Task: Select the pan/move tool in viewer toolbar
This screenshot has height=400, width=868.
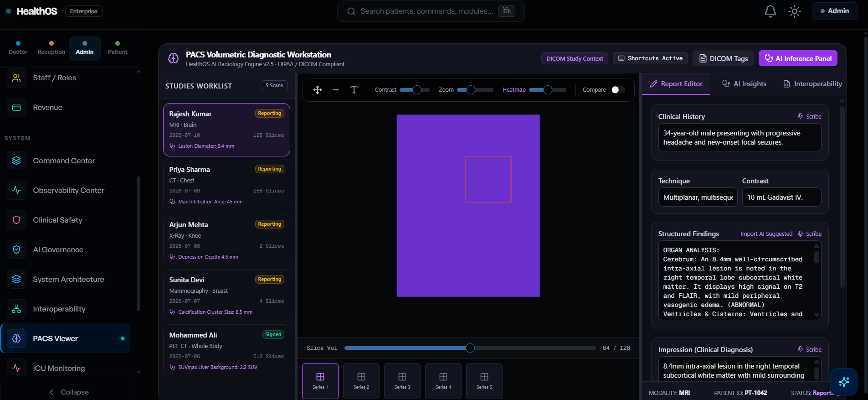Action: click(318, 90)
